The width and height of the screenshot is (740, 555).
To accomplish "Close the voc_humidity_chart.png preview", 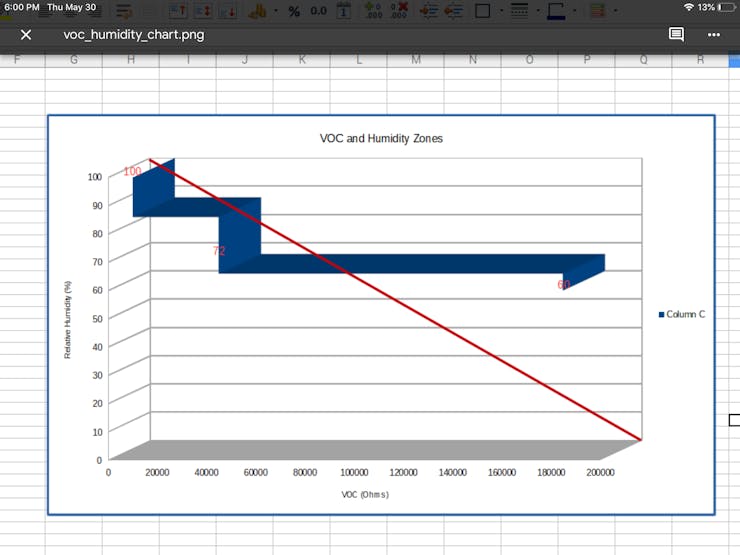I will 26,34.
